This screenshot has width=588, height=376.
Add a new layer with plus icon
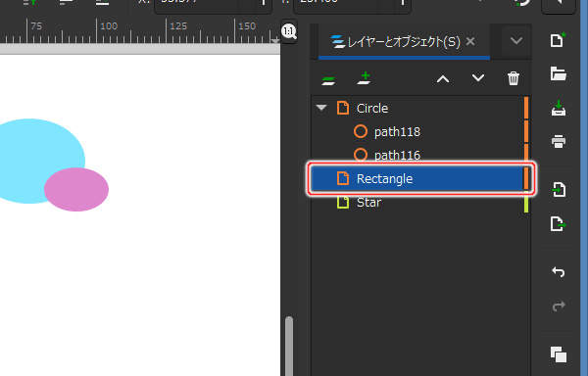click(365, 78)
